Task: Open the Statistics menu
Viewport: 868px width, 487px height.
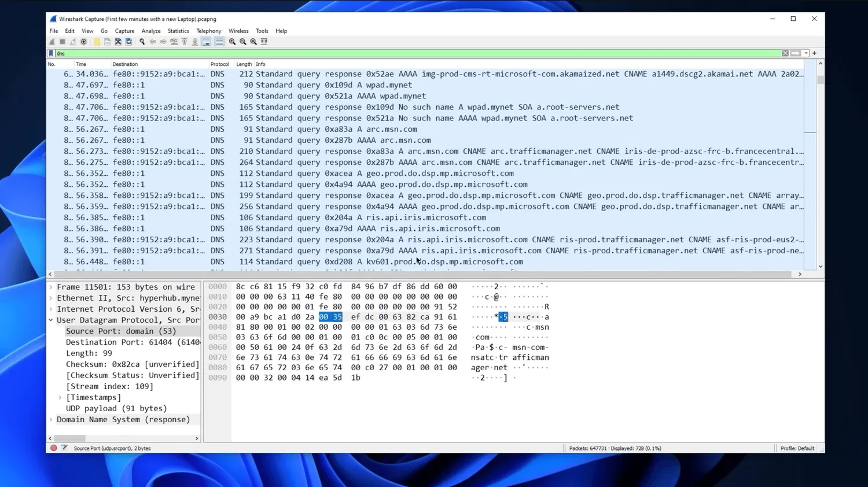Action: coord(178,31)
